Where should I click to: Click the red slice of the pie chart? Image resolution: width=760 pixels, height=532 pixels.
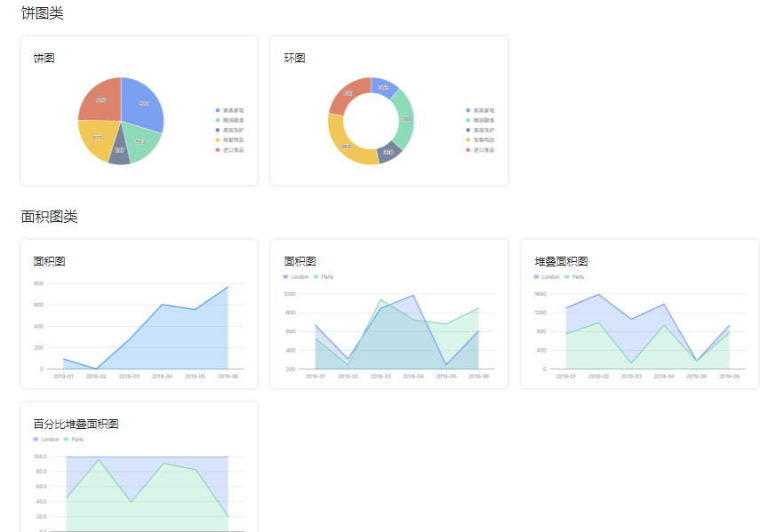pyautogui.click(x=98, y=99)
